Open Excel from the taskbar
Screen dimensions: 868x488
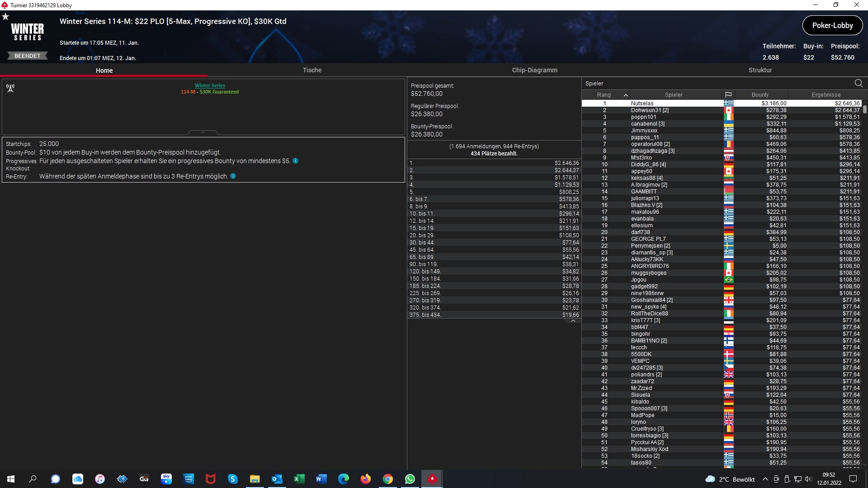(299, 479)
